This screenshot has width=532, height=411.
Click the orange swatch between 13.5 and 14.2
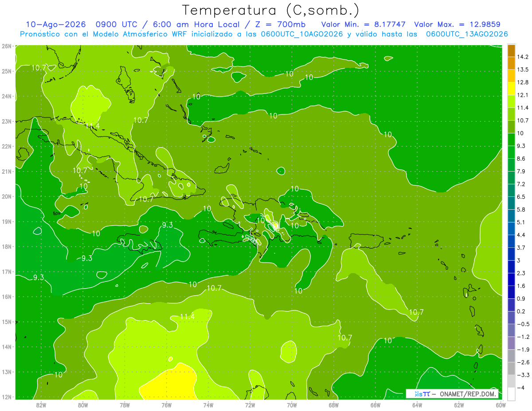[x=511, y=63]
